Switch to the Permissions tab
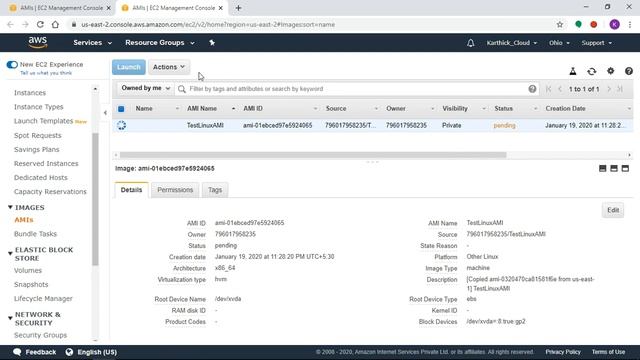Screen dimensions: 640x360 175,190
